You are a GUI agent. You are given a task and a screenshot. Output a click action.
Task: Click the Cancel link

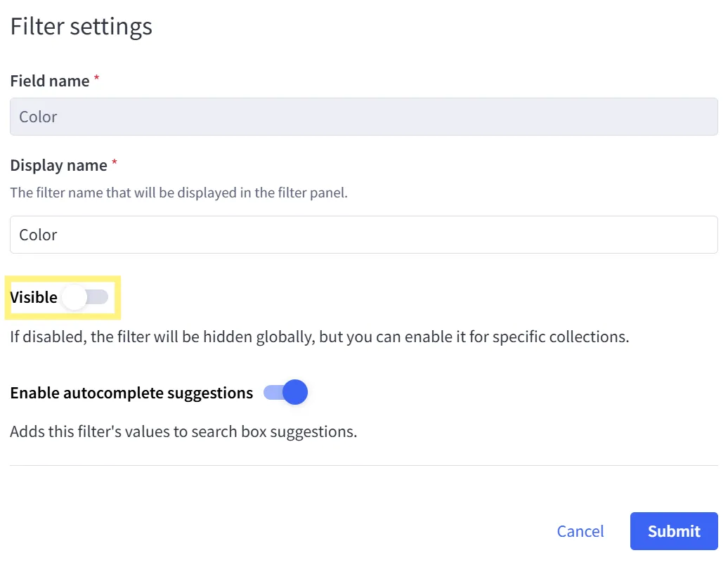[580, 531]
